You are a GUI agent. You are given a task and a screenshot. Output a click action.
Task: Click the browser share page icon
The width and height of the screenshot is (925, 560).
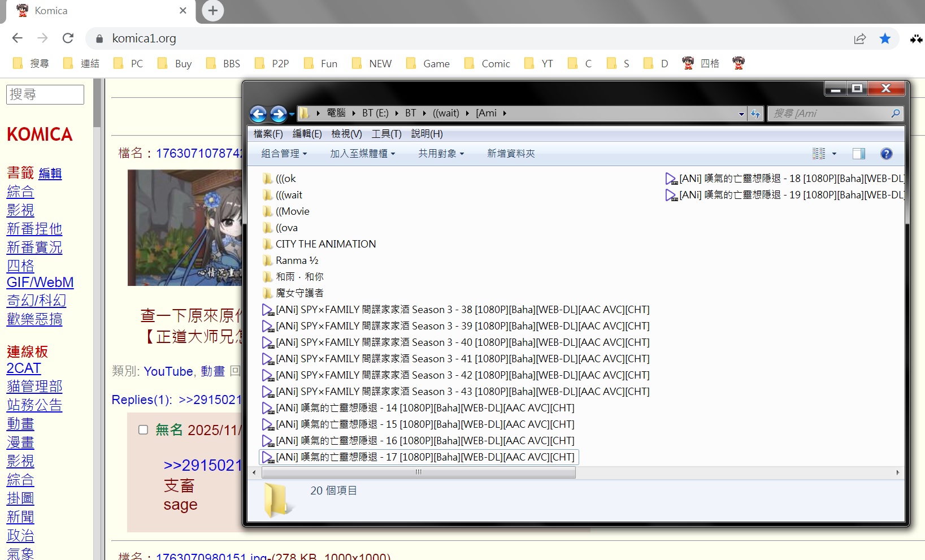859,38
